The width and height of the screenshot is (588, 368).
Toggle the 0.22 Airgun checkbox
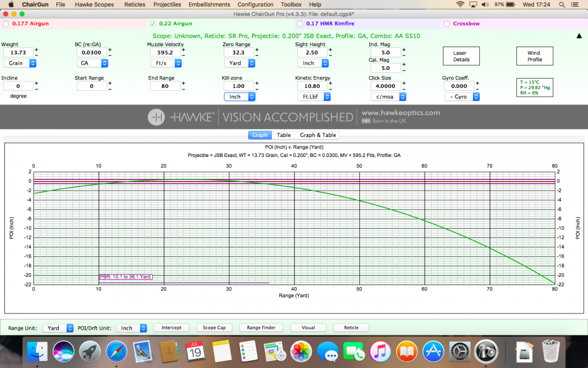[x=153, y=24]
